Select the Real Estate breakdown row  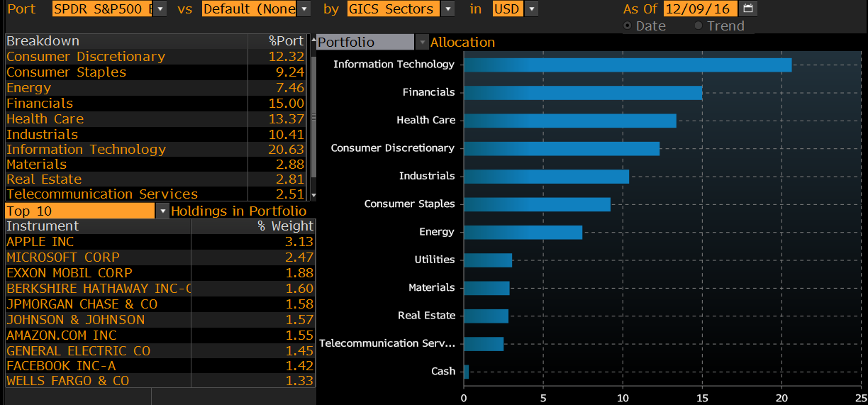(155, 179)
